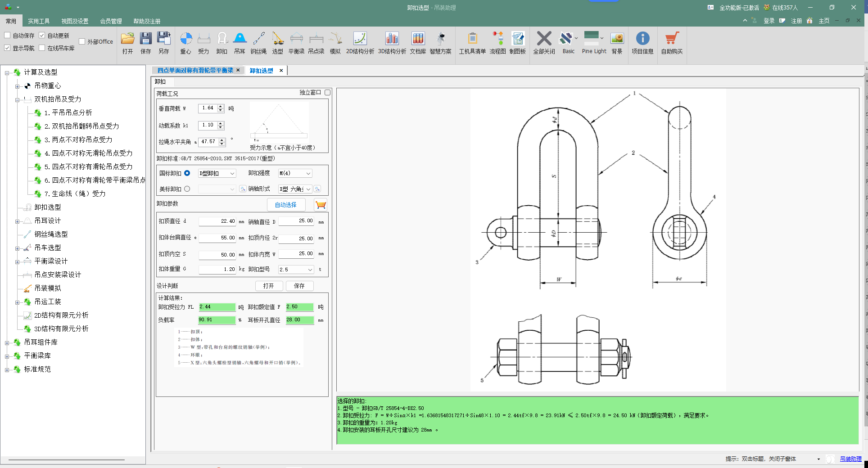Click 登录 in the title area
This screenshot has width=868, height=468.
click(x=769, y=21)
